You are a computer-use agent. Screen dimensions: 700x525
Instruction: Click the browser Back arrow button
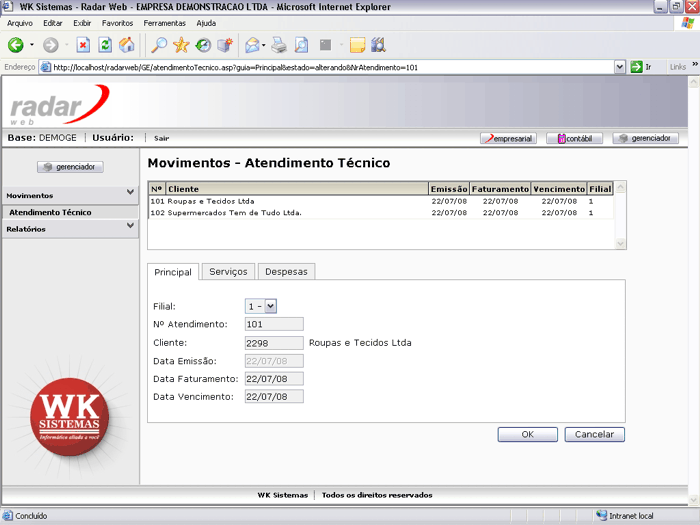(x=16, y=45)
